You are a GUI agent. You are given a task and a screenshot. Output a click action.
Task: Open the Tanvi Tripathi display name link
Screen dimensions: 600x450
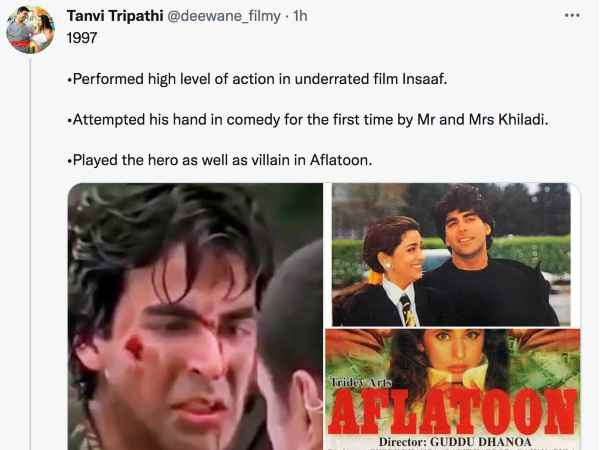click(x=115, y=16)
